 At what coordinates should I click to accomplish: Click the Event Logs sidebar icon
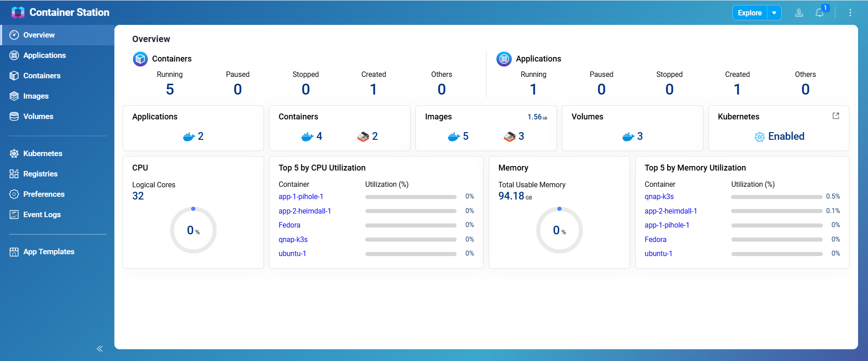tap(14, 214)
